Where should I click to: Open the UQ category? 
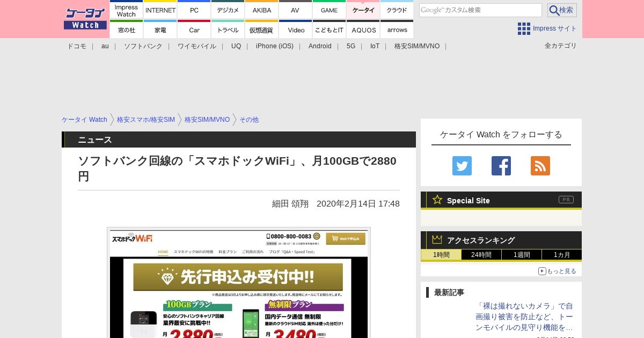(236, 46)
